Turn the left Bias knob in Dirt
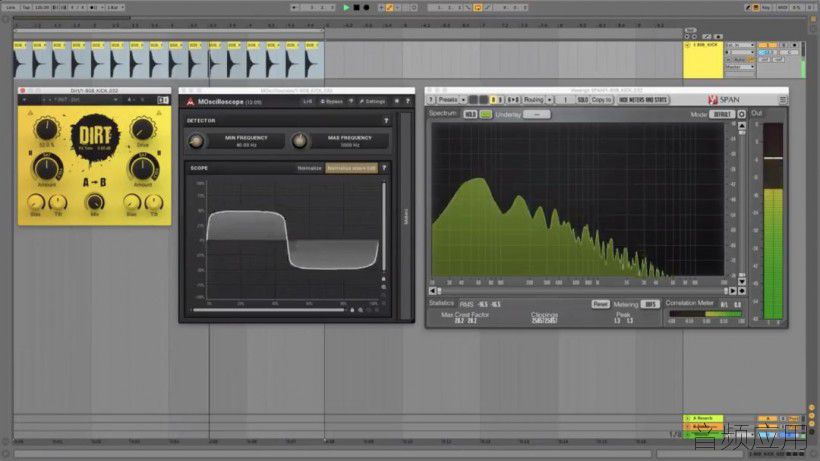The width and height of the screenshot is (820, 461). point(36,202)
